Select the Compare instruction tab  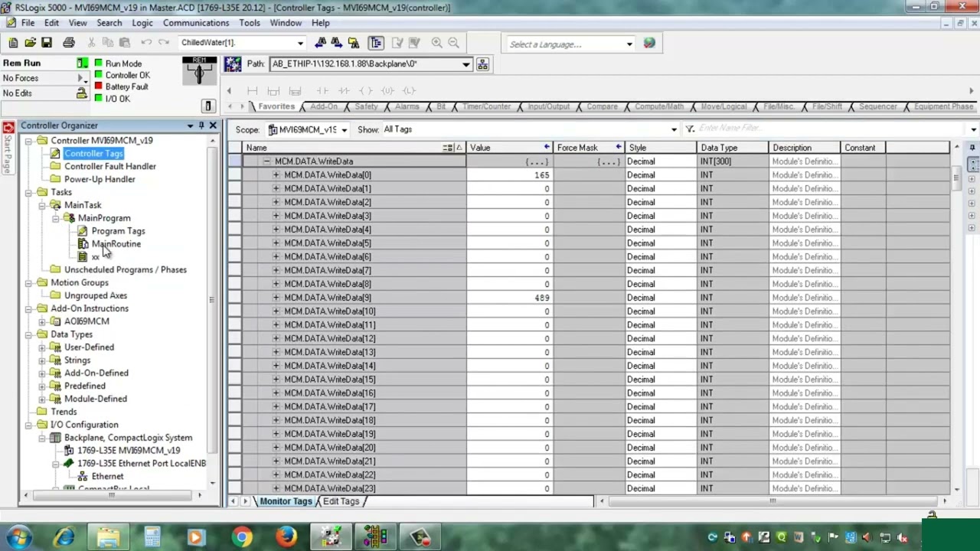pos(602,106)
